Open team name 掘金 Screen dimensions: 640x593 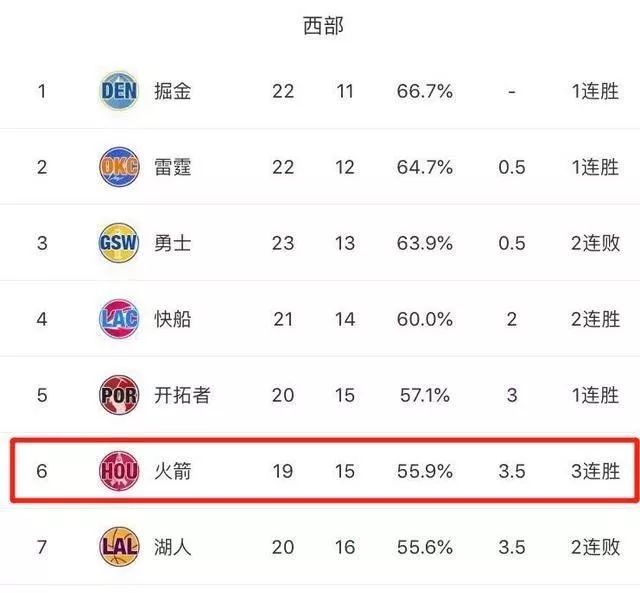(x=173, y=91)
